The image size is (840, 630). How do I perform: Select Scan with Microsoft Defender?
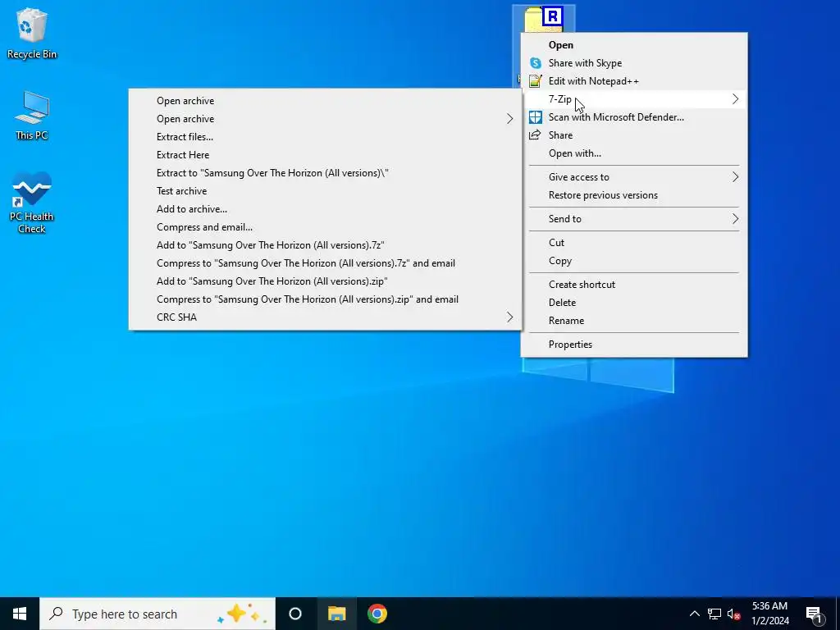[634, 117]
